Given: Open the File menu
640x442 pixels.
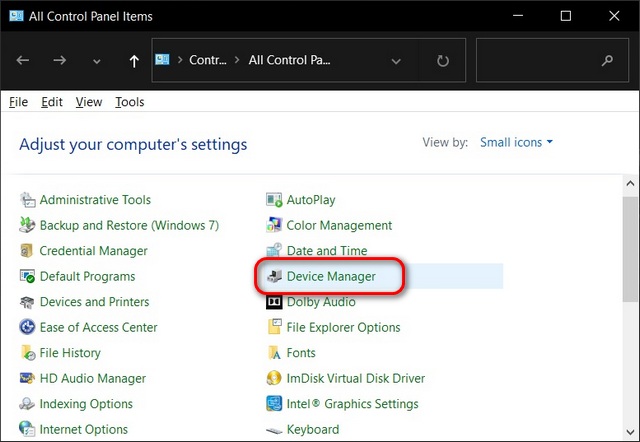Looking at the screenshot, I should (x=18, y=102).
